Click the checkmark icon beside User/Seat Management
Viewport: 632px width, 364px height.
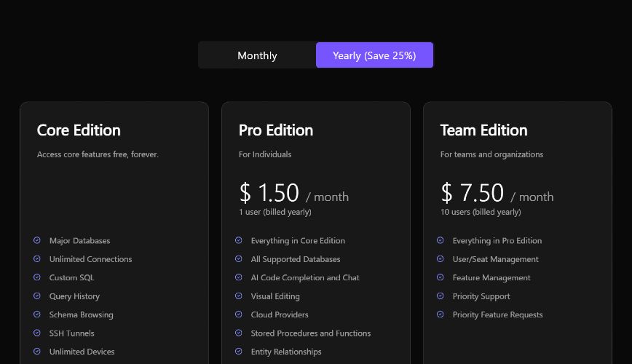(x=440, y=258)
